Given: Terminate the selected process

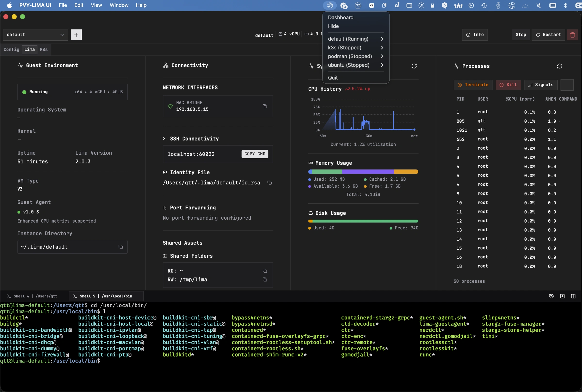Looking at the screenshot, I should pyautogui.click(x=473, y=85).
